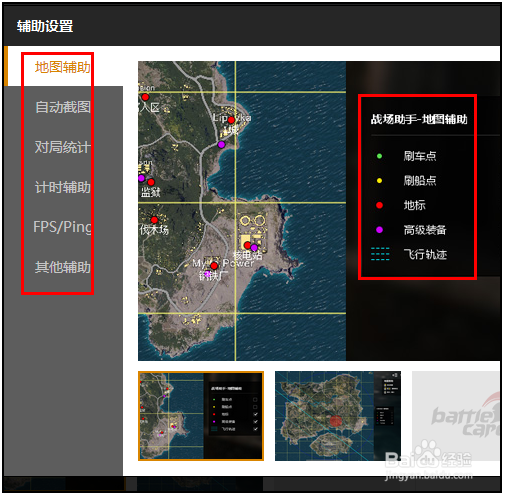Select the 其他辅助 tab
The width and height of the screenshot is (505, 495).
coord(63,267)
